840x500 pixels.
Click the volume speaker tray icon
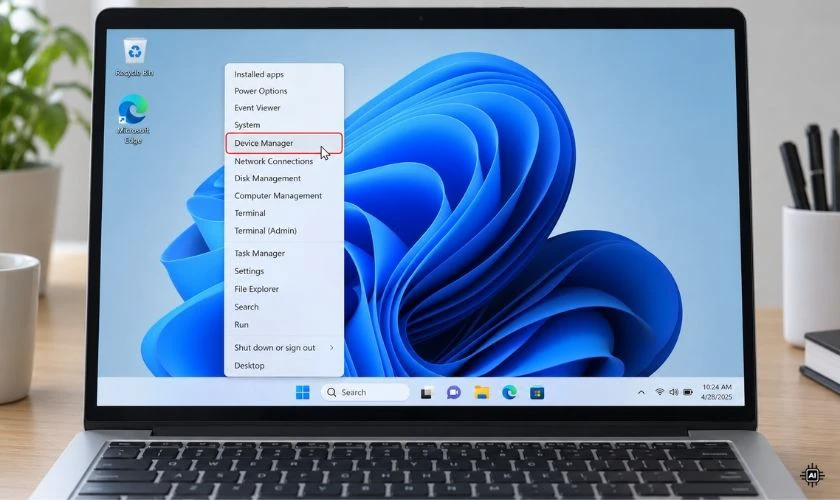(x=673, y=392)
